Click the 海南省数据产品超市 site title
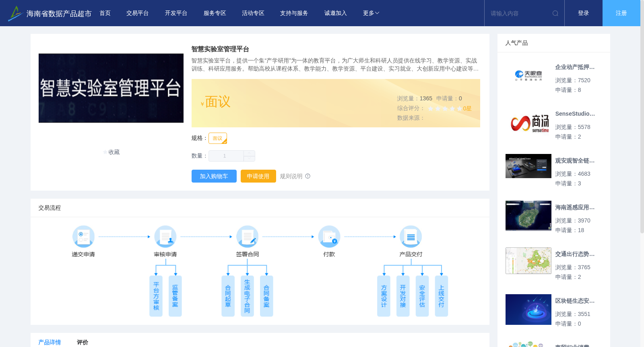The image size is (644, 347). tap(59, 14)
